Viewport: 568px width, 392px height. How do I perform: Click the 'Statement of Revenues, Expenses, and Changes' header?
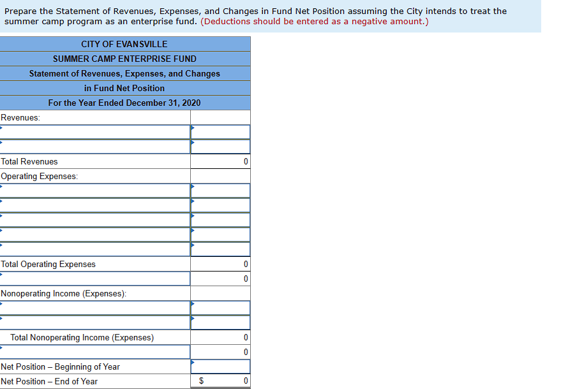click(x=124, y=73)
